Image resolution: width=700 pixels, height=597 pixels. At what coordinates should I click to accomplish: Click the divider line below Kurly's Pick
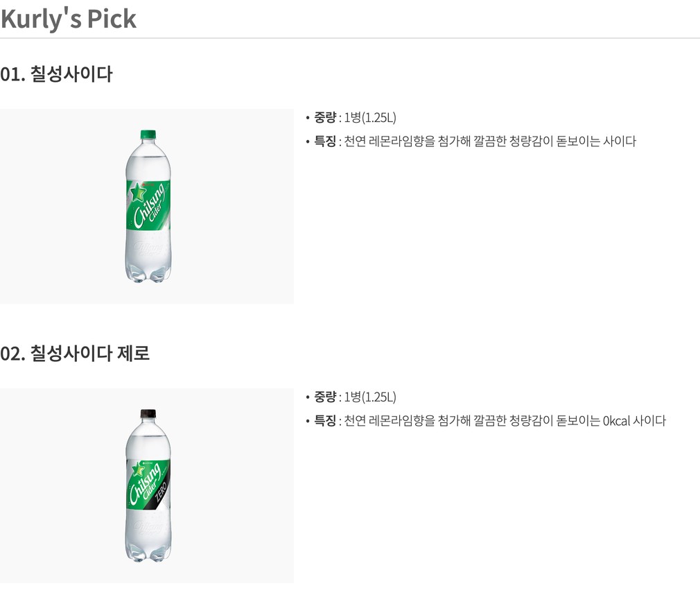[x=350, y=38]
